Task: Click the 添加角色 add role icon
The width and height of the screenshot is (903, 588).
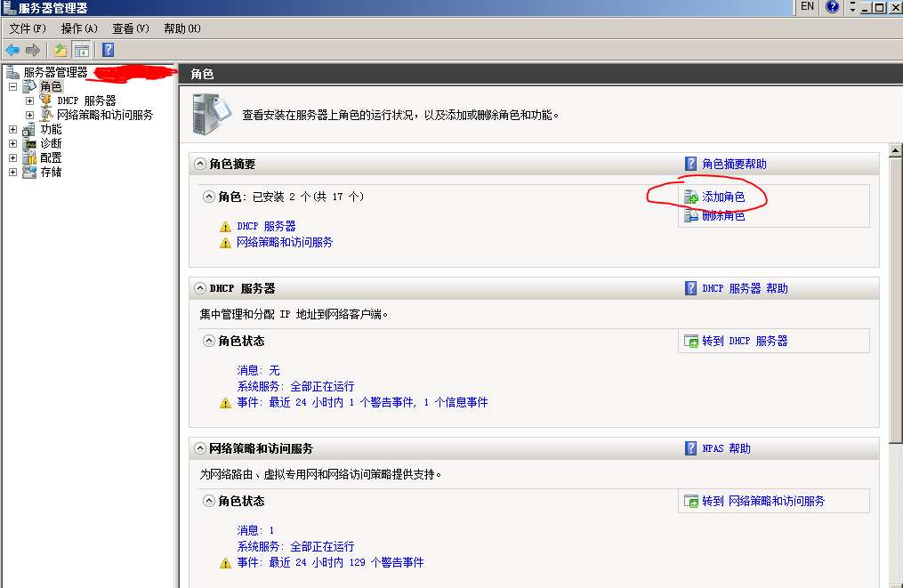Action: pos(691,197)
